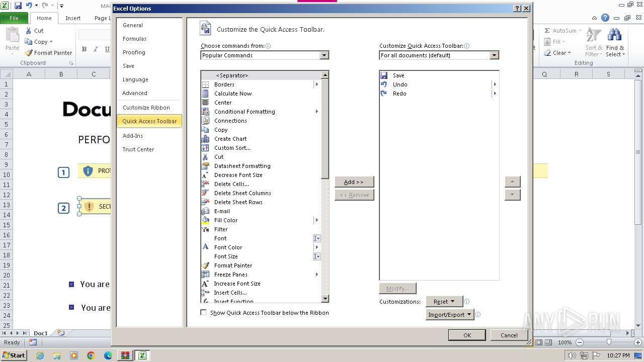
Task: Expand Font Size combo box command
Action: click(316, 256)
